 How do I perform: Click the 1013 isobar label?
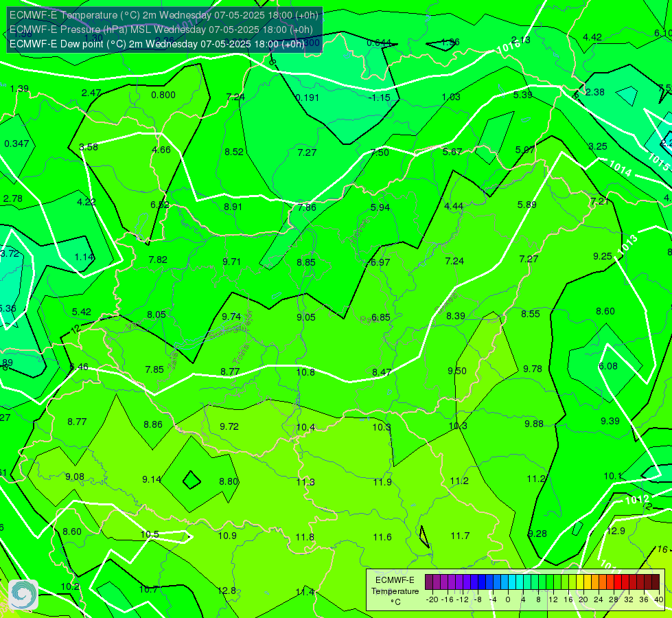pyautogui.click(x=627, y=244)
